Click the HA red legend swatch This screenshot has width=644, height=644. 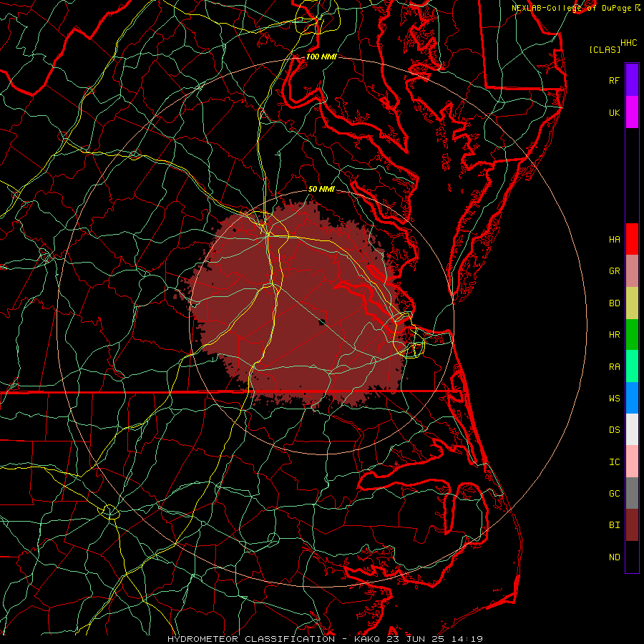coord(632,239)
